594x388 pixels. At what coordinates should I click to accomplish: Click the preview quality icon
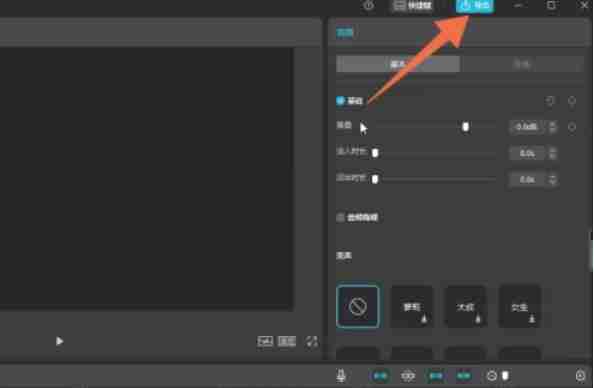265,341
